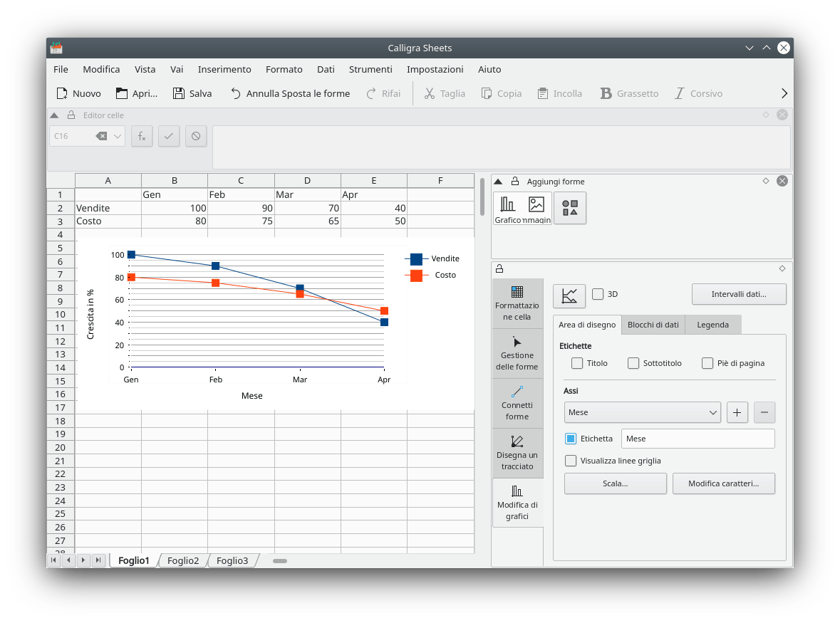Enable the 3D chart checkbox
This screenshot has width=840, height=623.
(x=598, y=294)
